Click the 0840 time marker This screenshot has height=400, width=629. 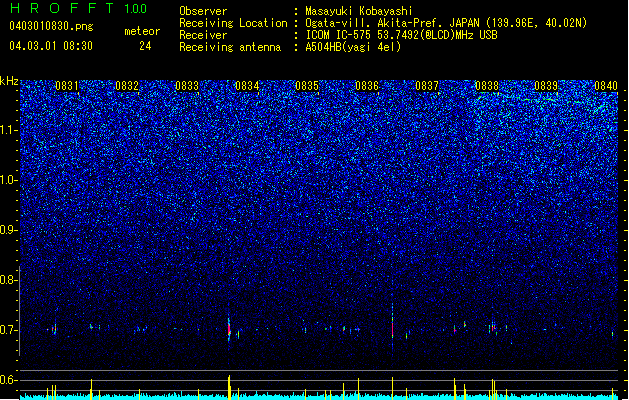click(606, 85)
